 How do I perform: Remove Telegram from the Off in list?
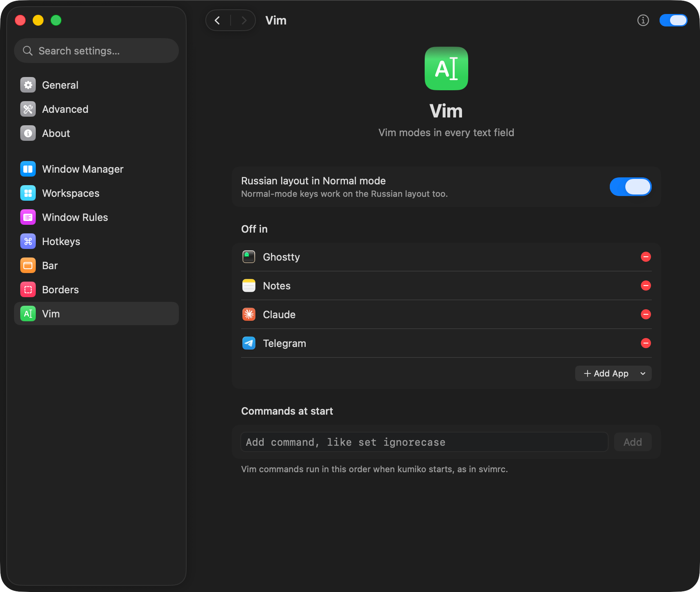pos(646,343)
